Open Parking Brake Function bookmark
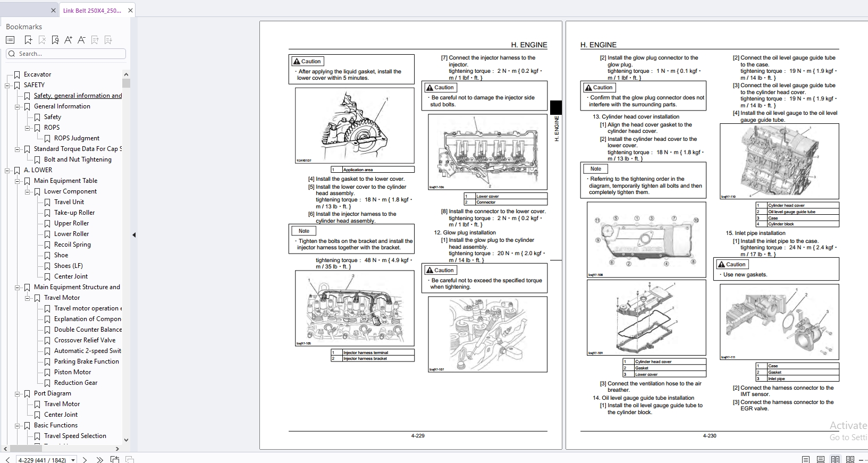 (86, 361)
